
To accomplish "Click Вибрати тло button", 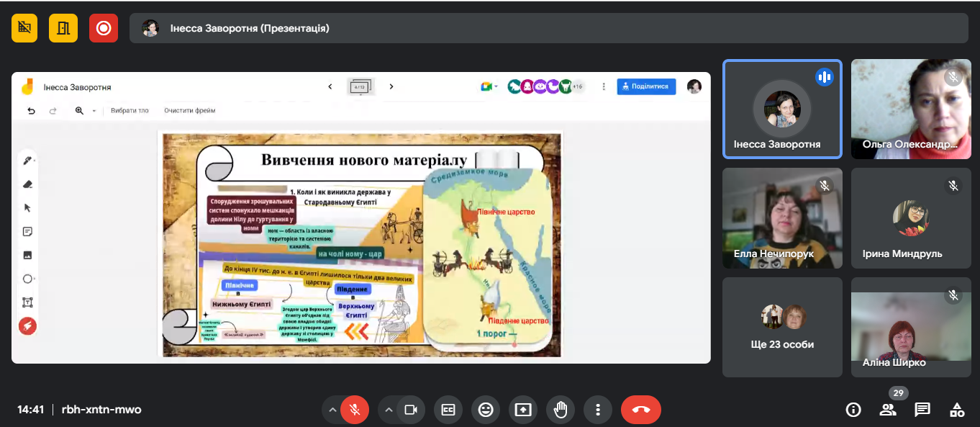I will coord(130,111).
